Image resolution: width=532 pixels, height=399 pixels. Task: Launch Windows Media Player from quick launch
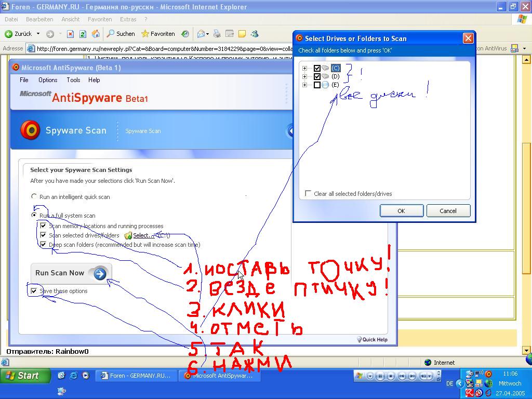[x=86, y=375]
